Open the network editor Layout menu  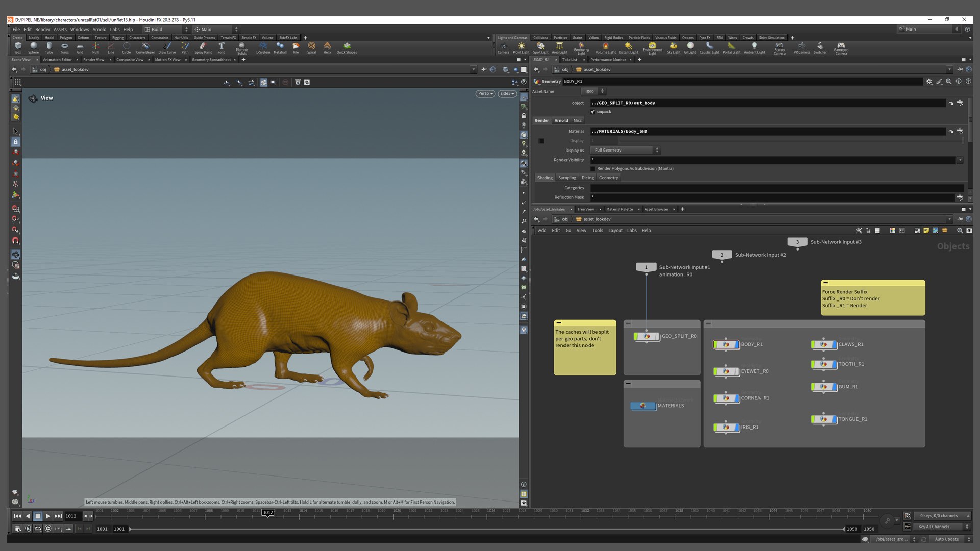615,231
